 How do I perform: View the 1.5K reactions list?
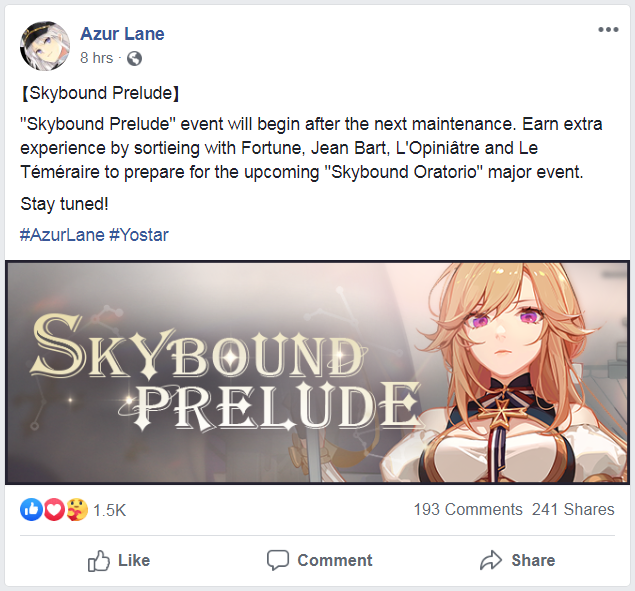click(x=110, y=510)
